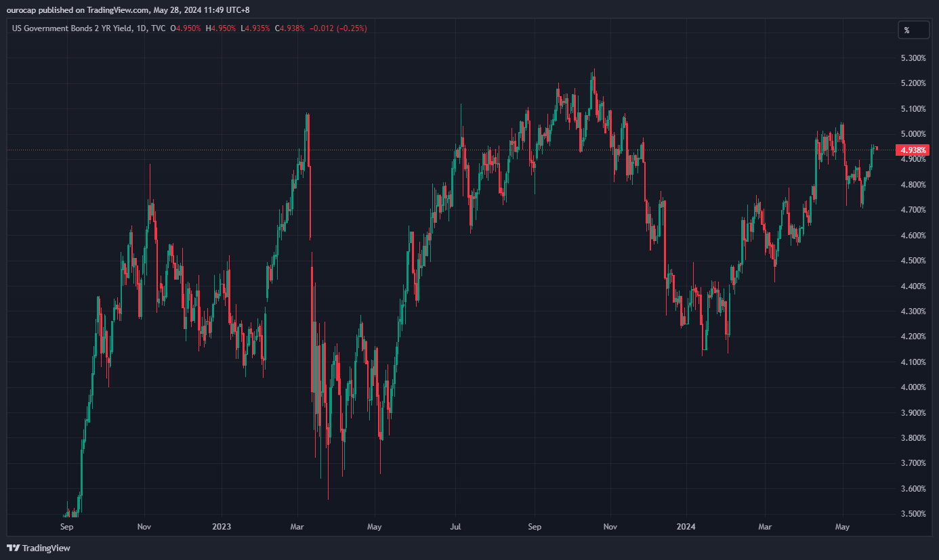Click the 2024 year label on time axis
This screenshot has height=560, width=939.
click(x=687, y=526)
